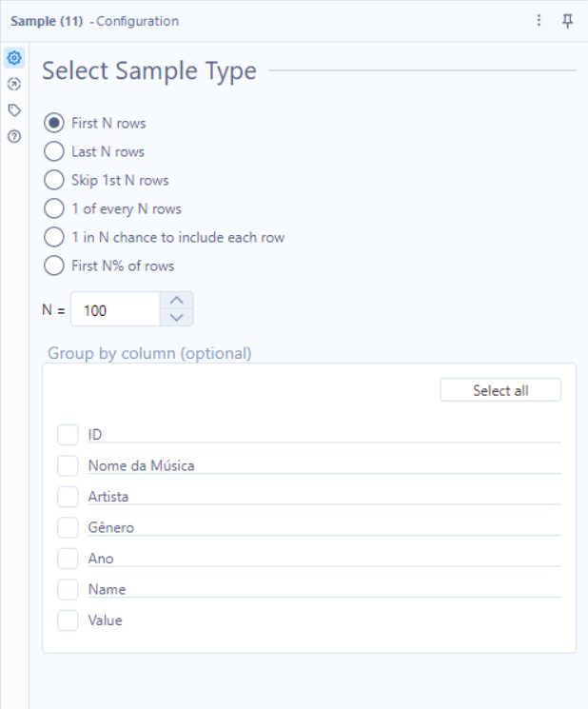Select the Last N rows option

tap(54, 151)
